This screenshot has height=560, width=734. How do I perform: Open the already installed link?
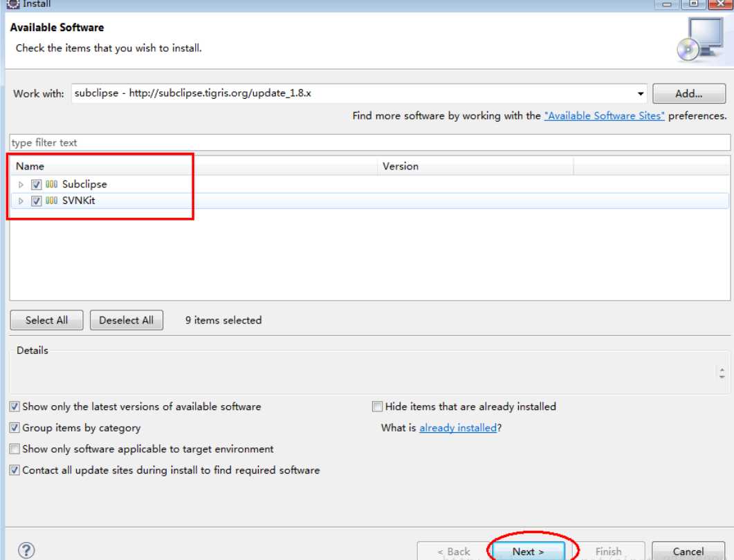click(458, 427)
